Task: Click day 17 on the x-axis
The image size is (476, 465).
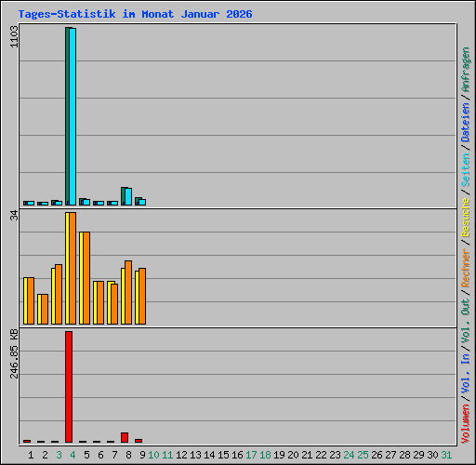Action: click(251, 455)
